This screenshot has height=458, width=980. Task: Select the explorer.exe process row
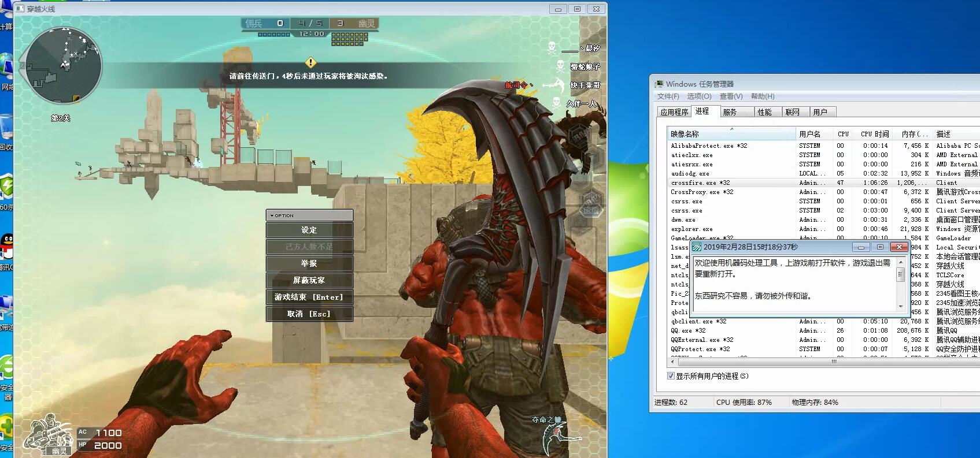coord(824,229)
